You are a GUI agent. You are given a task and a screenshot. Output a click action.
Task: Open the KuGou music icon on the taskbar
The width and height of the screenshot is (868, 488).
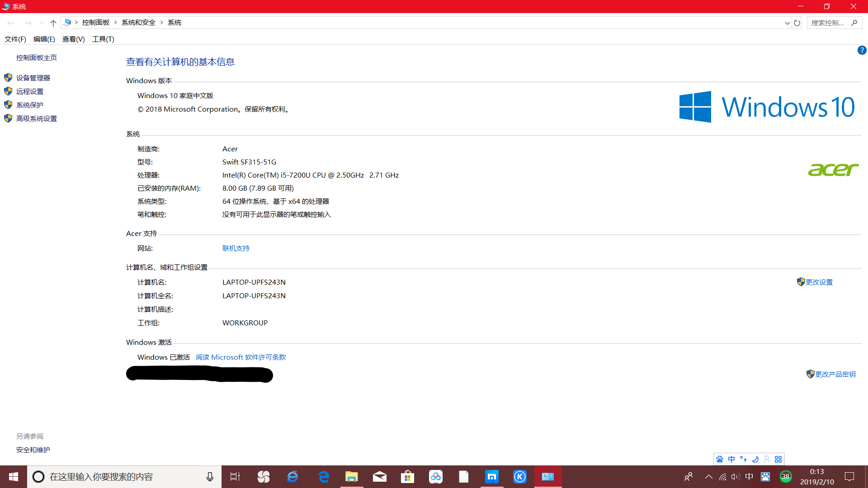[x=520, y=477]
